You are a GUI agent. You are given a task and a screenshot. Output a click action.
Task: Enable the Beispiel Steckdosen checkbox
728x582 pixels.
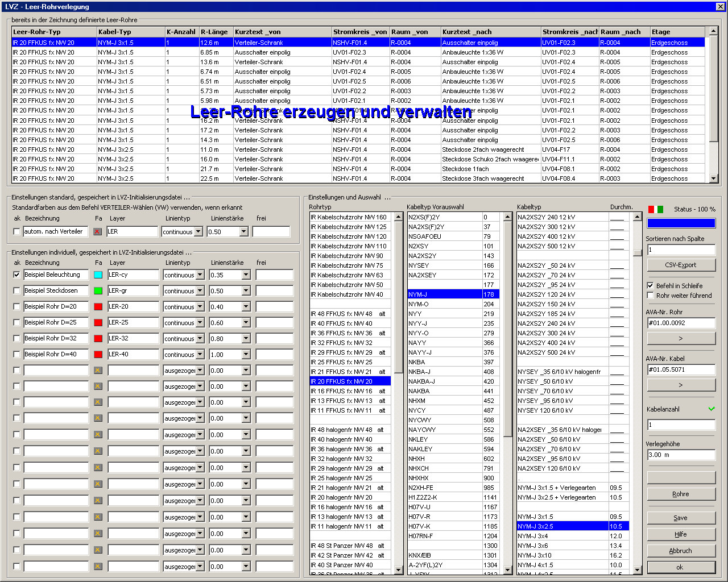tap(16, 290)
